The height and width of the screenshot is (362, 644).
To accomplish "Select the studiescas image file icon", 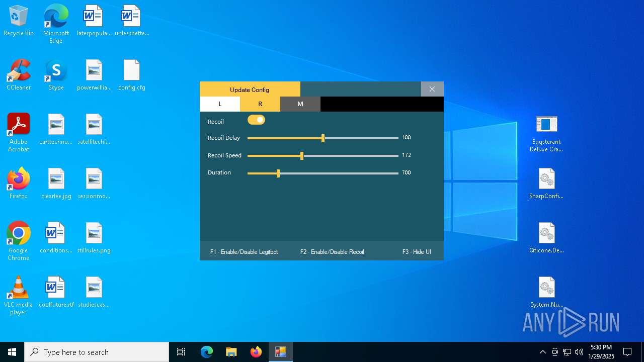I will [x=94, y=293].
